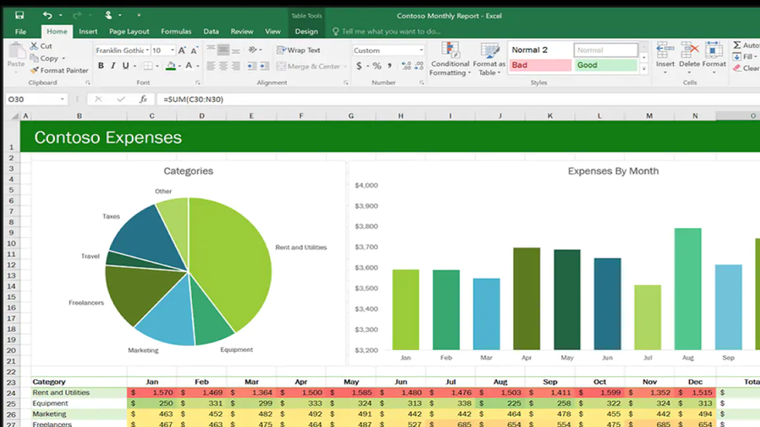Switch to the Page Layout tab
760x427 pixels.
(x=129, y=32)
